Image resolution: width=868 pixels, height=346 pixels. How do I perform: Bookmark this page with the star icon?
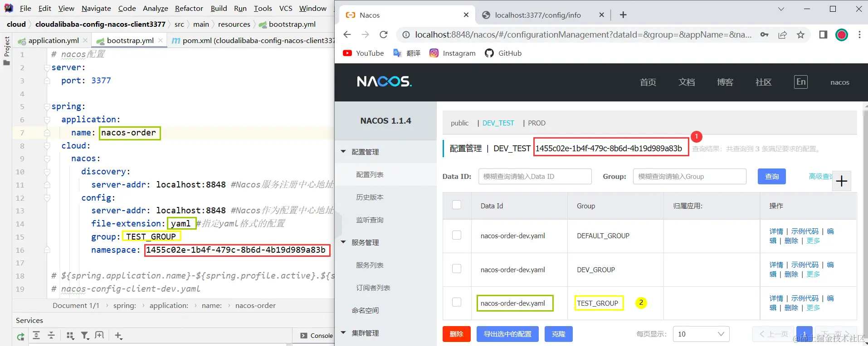[801, 34]
